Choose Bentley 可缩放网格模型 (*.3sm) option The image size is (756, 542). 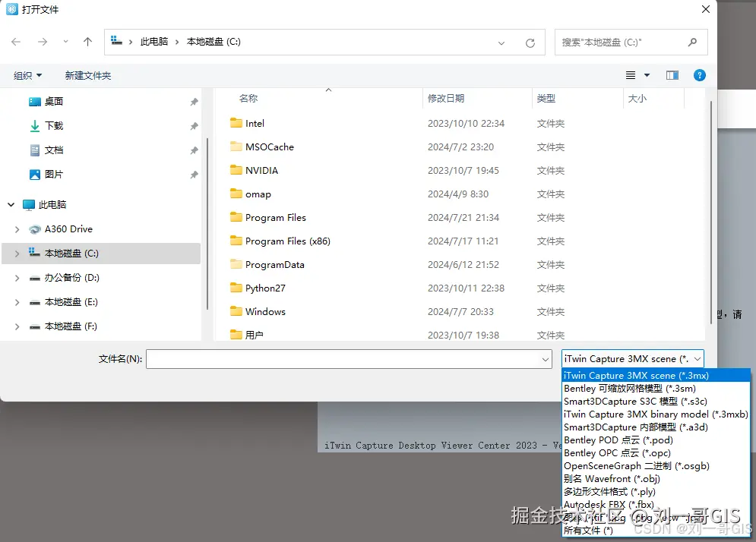click(656, 389)
